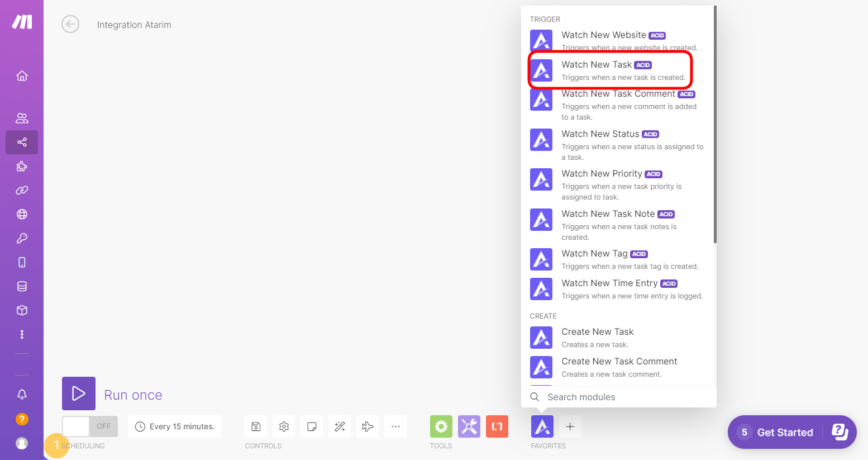Open Devices phone icon in sidebar
Screen dimensions: 868x460
[22, 262]
